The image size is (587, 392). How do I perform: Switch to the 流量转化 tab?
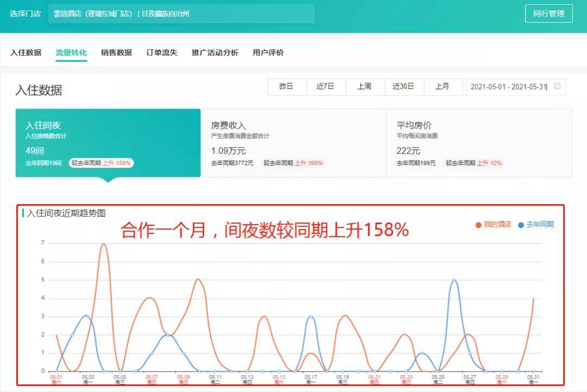[x=71, y=53]
